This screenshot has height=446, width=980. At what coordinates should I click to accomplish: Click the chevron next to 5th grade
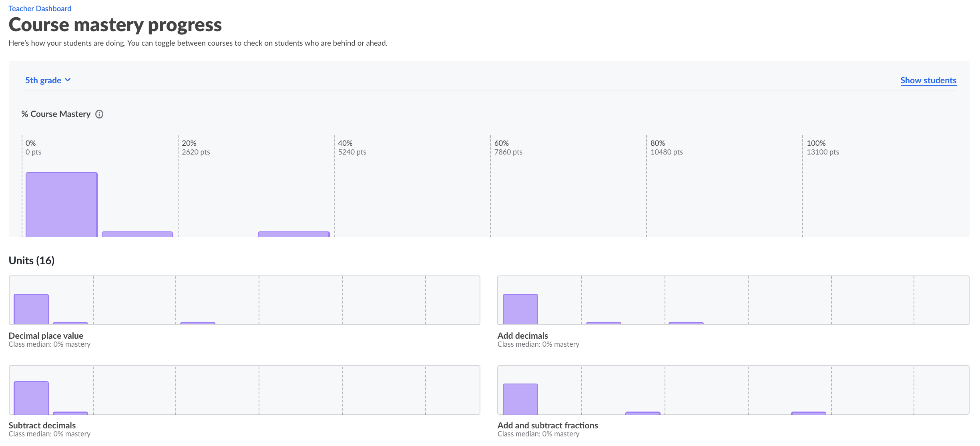pos(68,80)
